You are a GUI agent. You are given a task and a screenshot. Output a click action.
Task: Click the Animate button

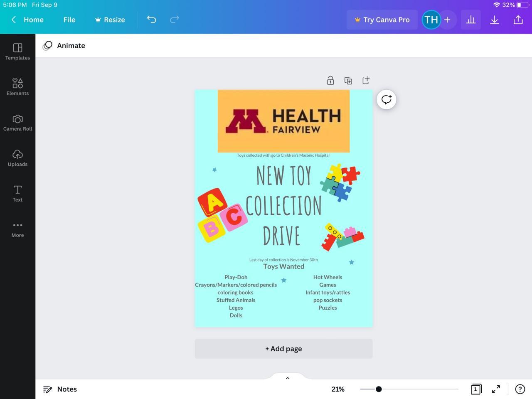pyautogui.click(x=64, y=46)
